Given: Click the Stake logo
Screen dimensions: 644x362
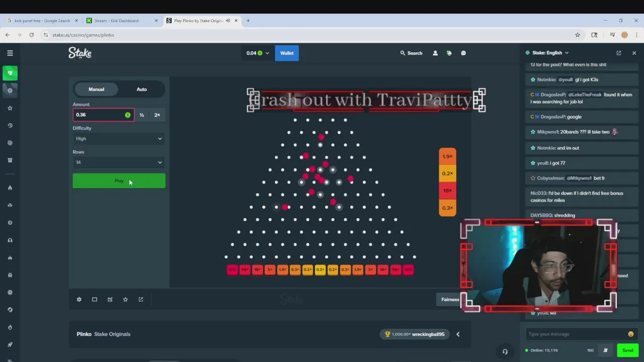Looking at the screenshot, I should (80, 53).
